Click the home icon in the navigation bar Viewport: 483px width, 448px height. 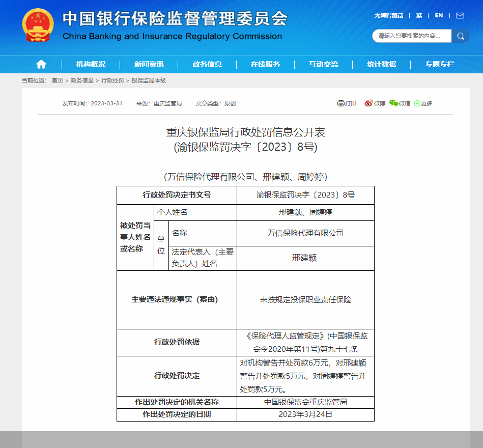(41, 64)
